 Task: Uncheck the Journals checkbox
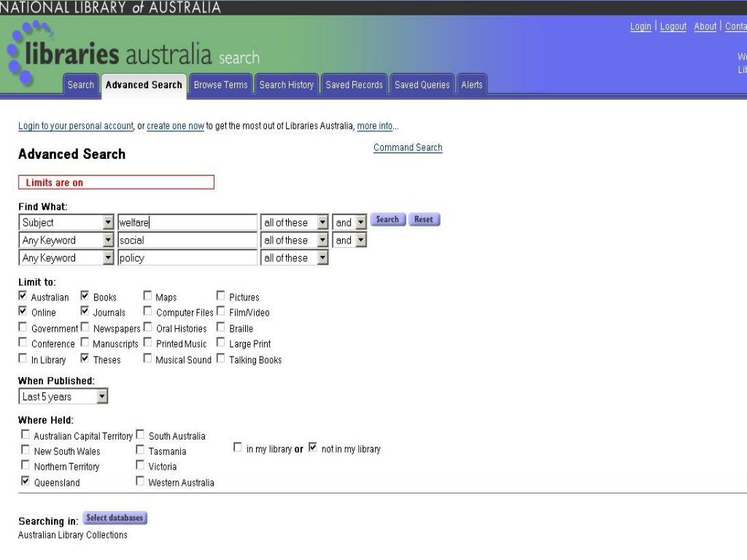(85, 311)
